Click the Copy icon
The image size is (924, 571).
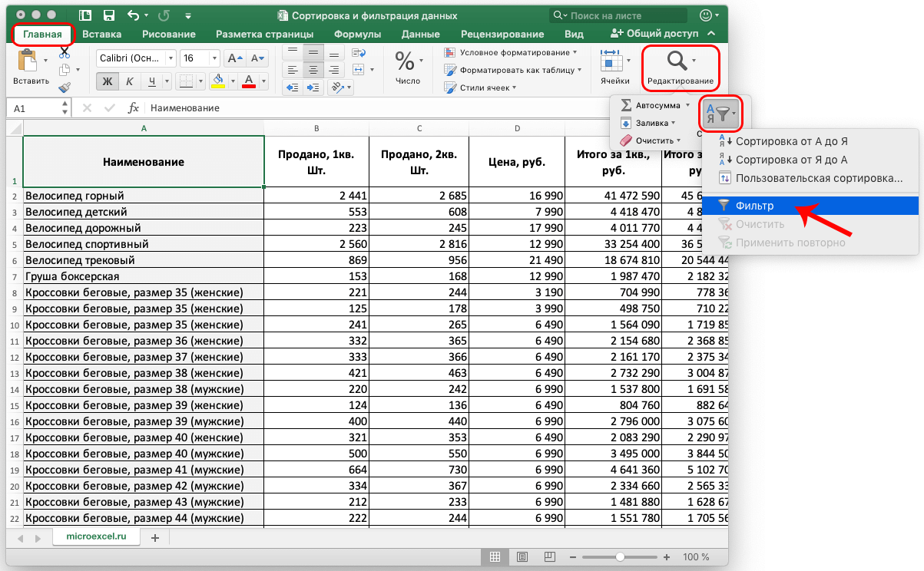pos(64,70)
